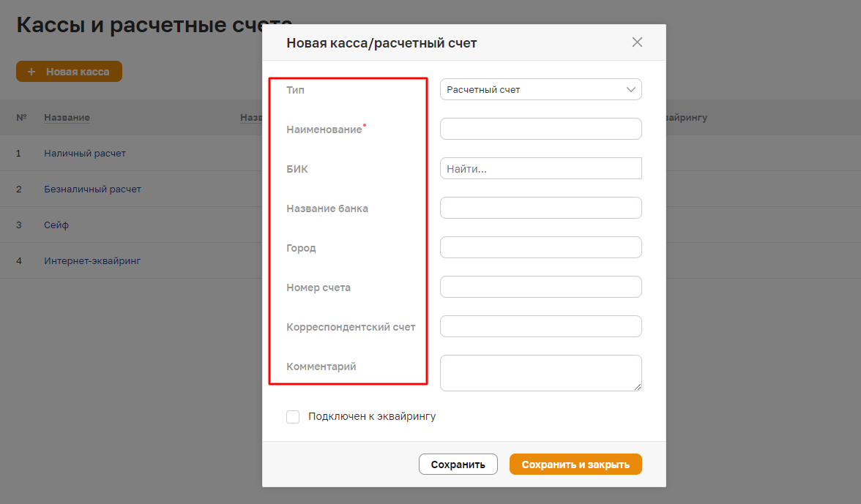
Task: Click the plus icon on Новая касса
Action: [31, 72]
